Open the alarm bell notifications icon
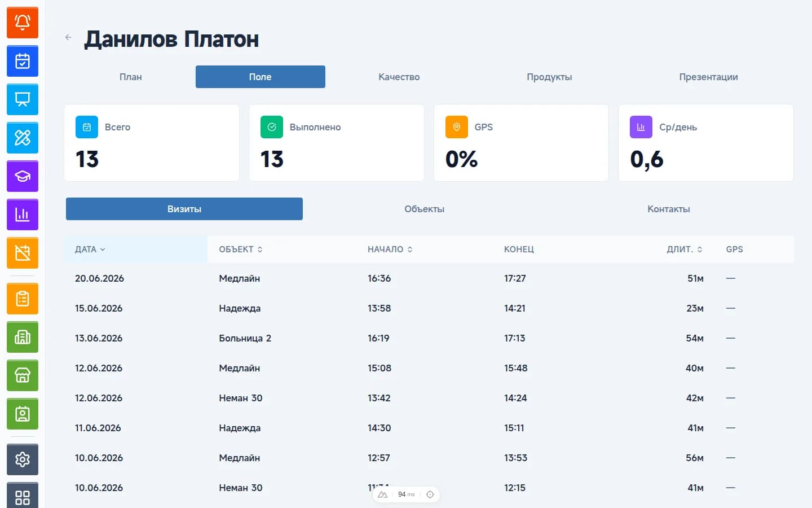 coord(23,23)
